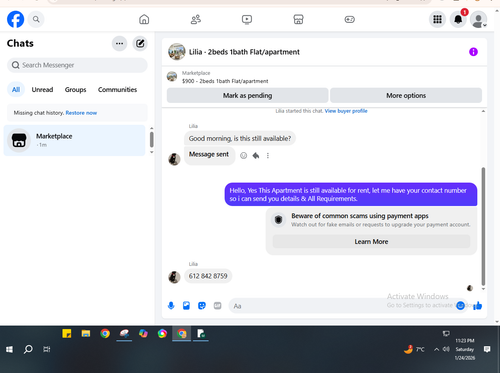The height and width of the screenshot is (373, 500).
Task: Open the Windows notification center icon
Action: 487,349
